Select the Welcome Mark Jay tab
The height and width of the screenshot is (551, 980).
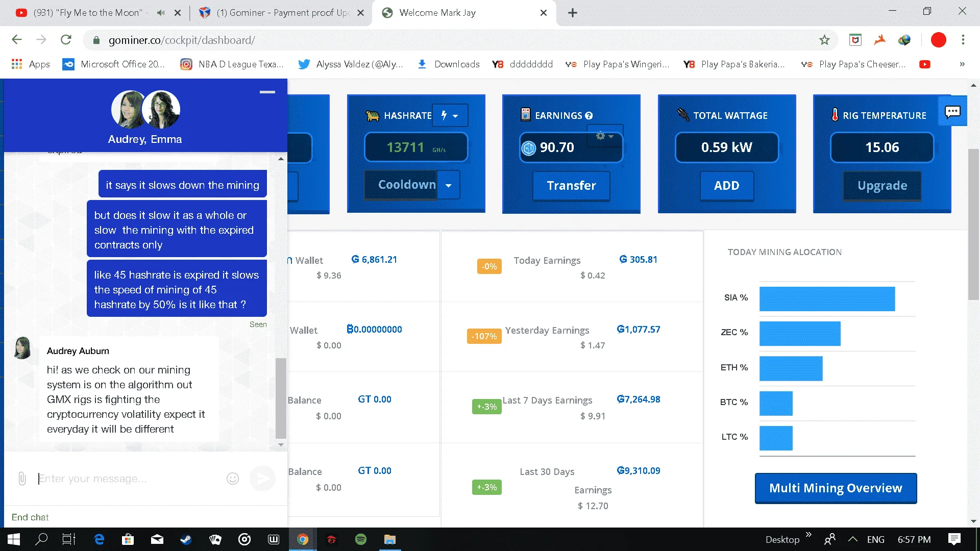pyautogui.click(x=437, y=13)
